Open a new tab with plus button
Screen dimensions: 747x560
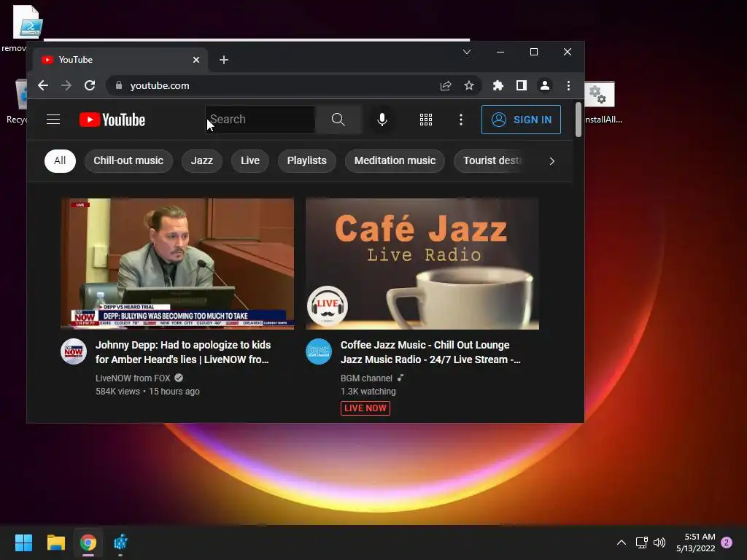[x=223, y=60]
